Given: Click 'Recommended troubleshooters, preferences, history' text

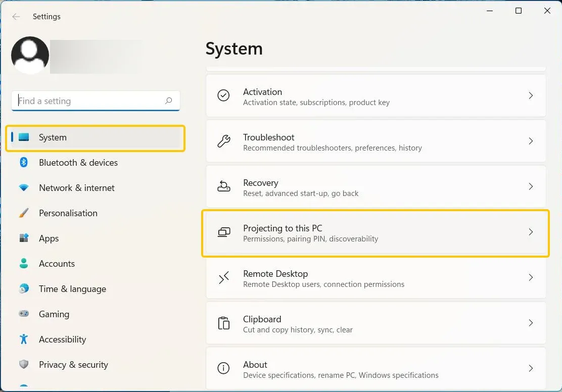Looking at the screenshot, I should click(x=332, y=148).
